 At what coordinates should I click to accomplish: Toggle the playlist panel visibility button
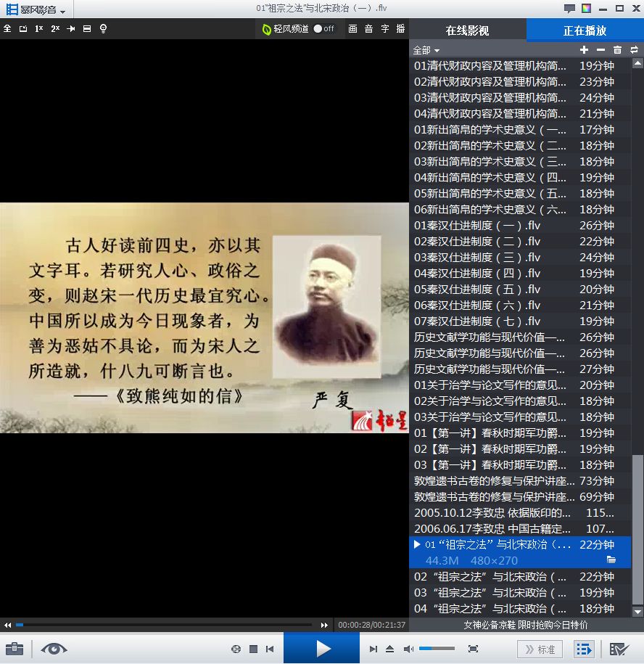(584, 649)
